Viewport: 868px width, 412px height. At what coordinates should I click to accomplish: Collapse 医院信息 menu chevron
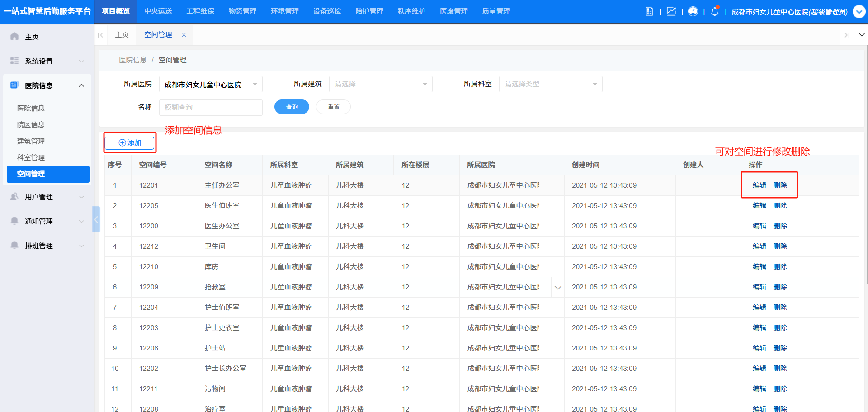82,85
